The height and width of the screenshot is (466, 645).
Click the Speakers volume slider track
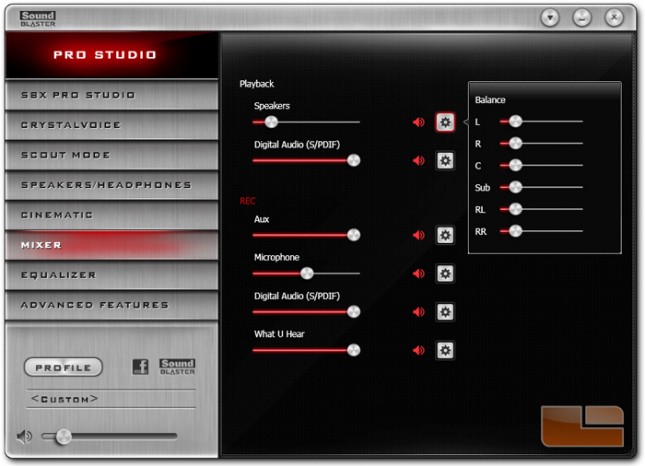306,122
